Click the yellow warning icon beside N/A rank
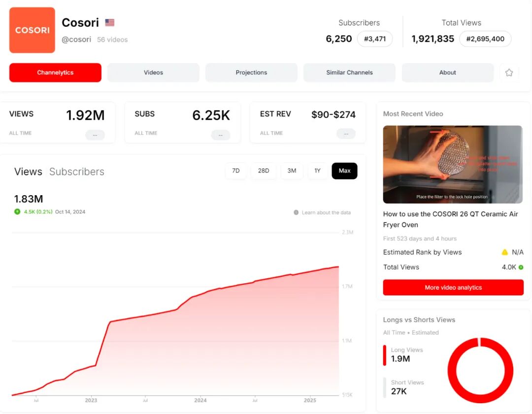Viewport: 532px width, 414px height. (505, 252)
